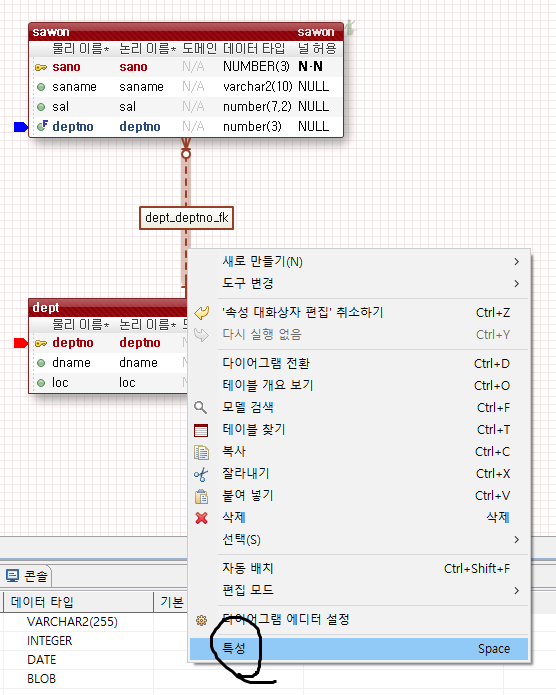
Task: Click the green dot beside dname
Action: [x=41, y=363]
